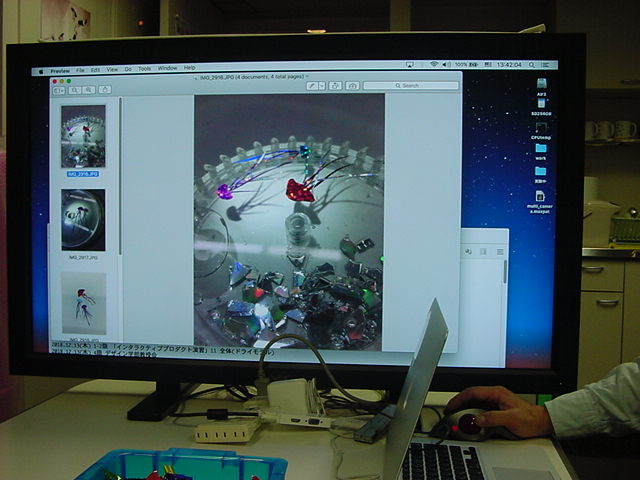
Task: Open the Preview application menu
Action: pyautogui.click(x=60, y=71)
